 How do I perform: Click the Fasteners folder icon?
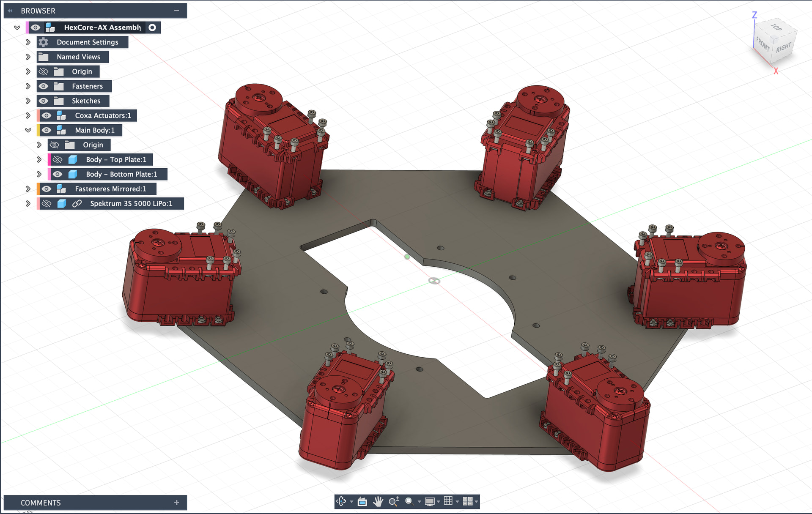pos(59,86)
